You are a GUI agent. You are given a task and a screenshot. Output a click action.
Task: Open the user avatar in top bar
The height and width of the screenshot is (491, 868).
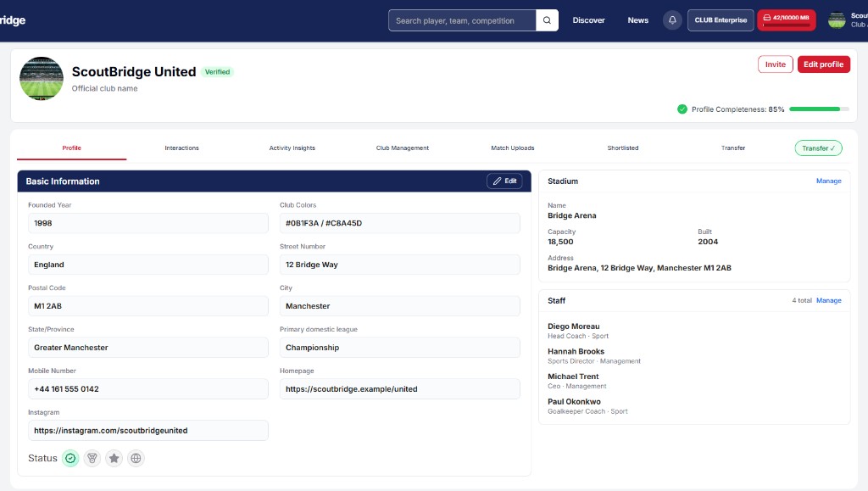point(837,20)
